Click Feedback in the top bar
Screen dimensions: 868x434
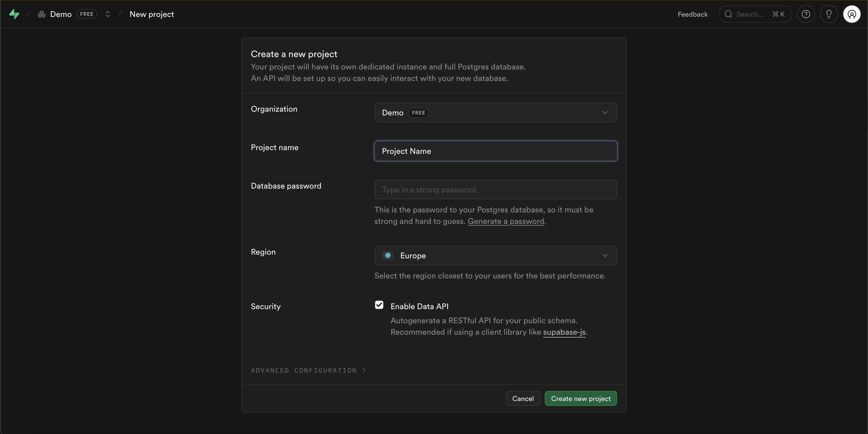pos(692,14)
